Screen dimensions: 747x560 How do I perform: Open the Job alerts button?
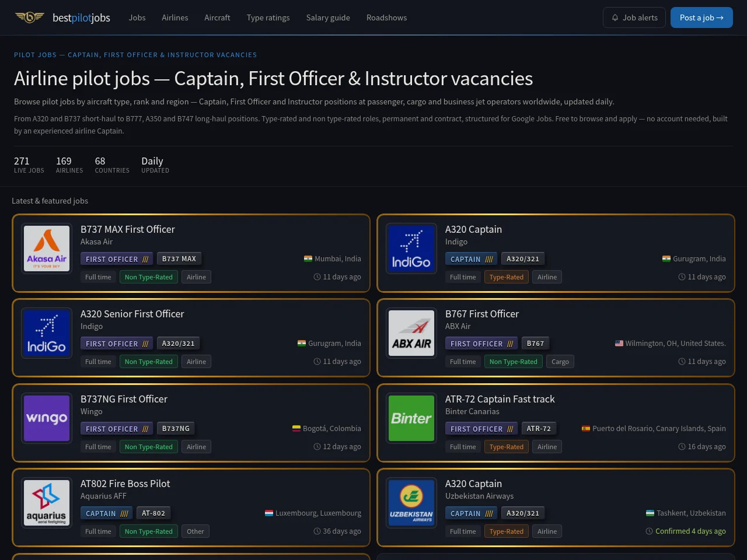(634, 17)
